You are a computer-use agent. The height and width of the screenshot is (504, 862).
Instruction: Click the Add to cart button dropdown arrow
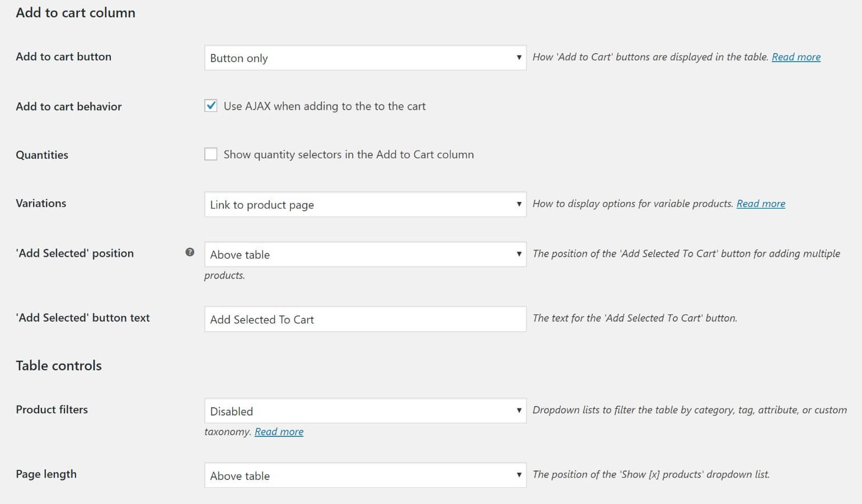518,58
